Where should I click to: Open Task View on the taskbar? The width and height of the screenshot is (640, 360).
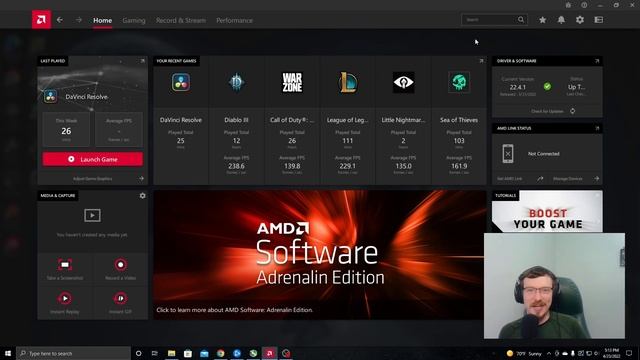pos(155,353)
